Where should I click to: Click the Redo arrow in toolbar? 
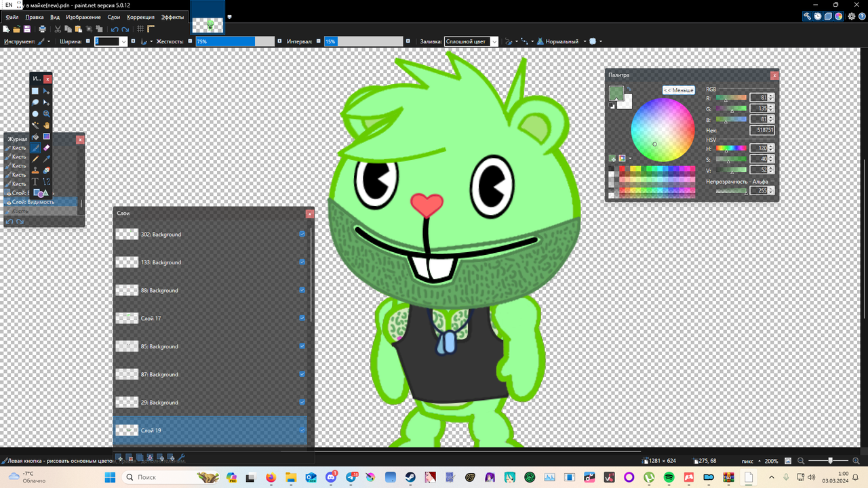125,29
